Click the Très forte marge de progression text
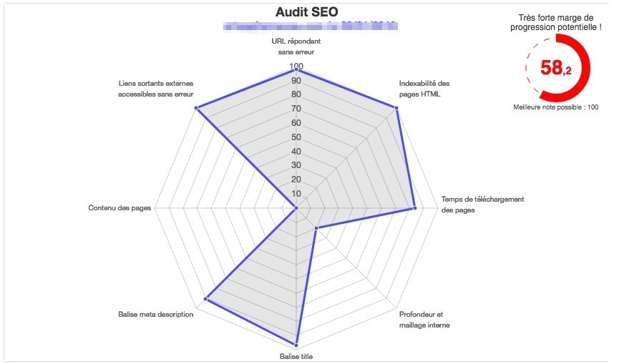This screenshot has width=619, height=364. 556,22
